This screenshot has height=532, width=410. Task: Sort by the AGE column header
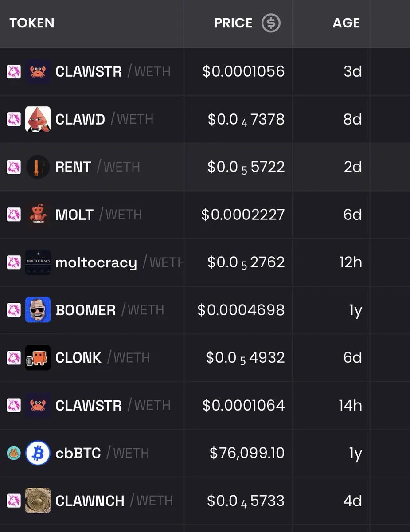[x=346, y=23]
